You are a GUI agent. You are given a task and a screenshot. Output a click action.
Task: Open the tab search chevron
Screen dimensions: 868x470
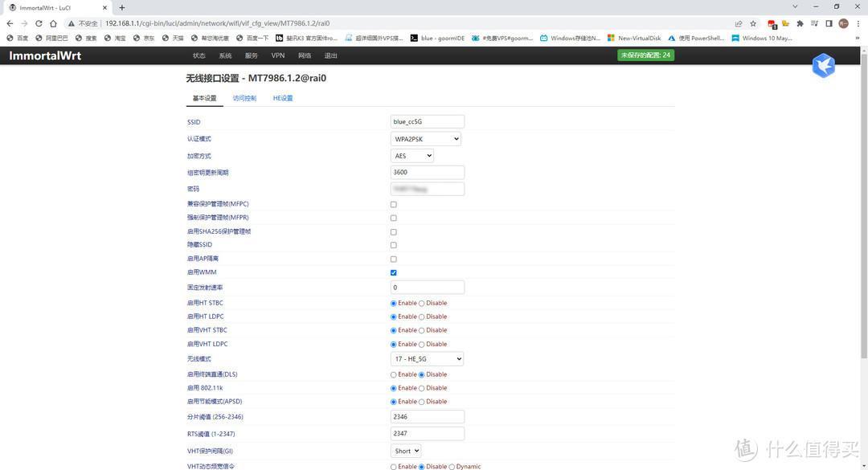click(x=795, y=7)
